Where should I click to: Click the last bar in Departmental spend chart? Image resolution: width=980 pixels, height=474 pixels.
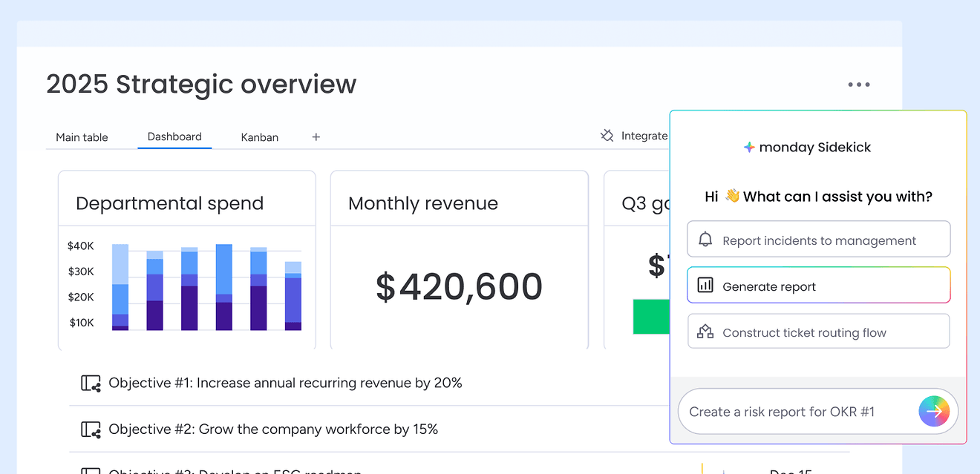[293, 296]
